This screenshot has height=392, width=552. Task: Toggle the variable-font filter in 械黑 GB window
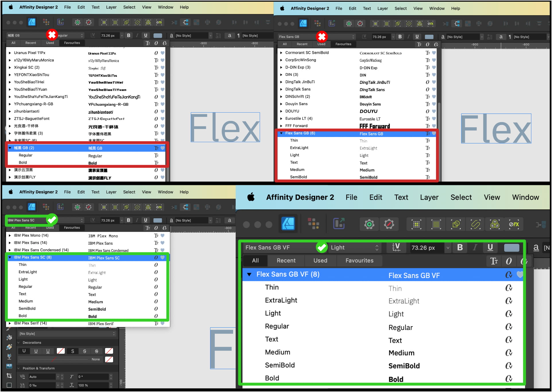click(x=164, y=43)
